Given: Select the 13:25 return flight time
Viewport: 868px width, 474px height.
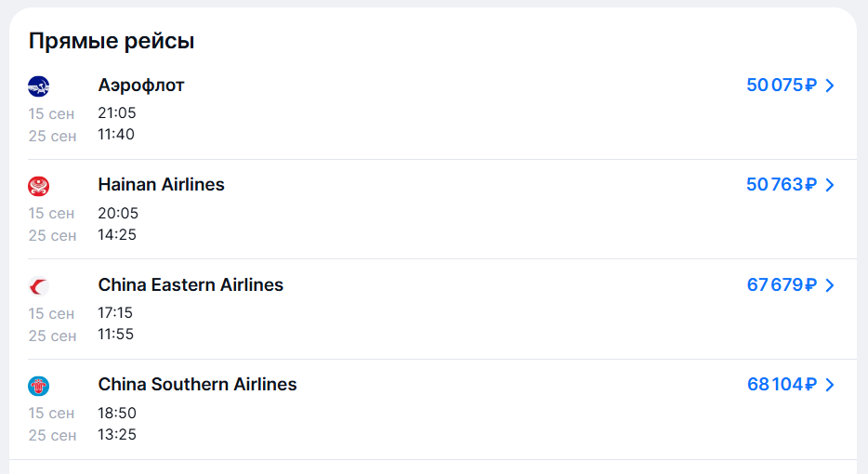Looking at the screenshot, I should (117, 435).
